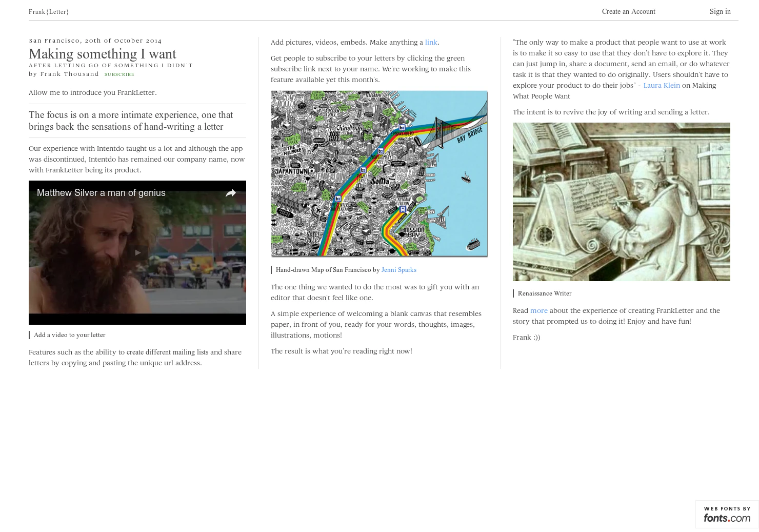The width and height of the screenshot is (759, 532).
Task: Click the Renaissance Writer image
Action: [x=622, y=202]
